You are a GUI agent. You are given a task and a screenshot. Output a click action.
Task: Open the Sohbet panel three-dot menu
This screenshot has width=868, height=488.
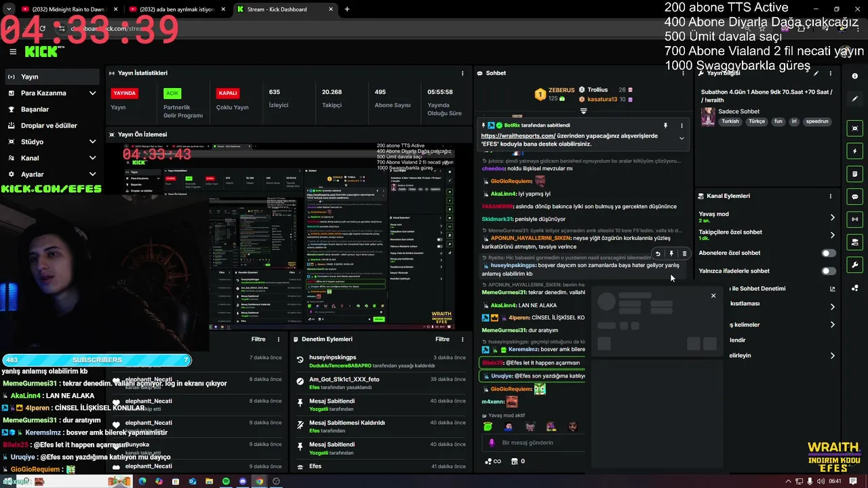click(x=683, y=73)
